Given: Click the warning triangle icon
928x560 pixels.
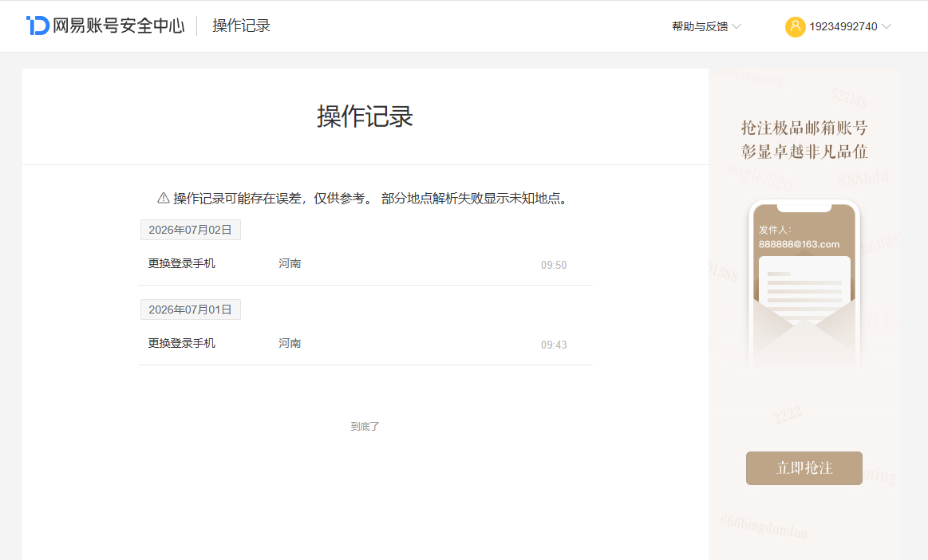Looking at the screenshot, I should [164, 199].
